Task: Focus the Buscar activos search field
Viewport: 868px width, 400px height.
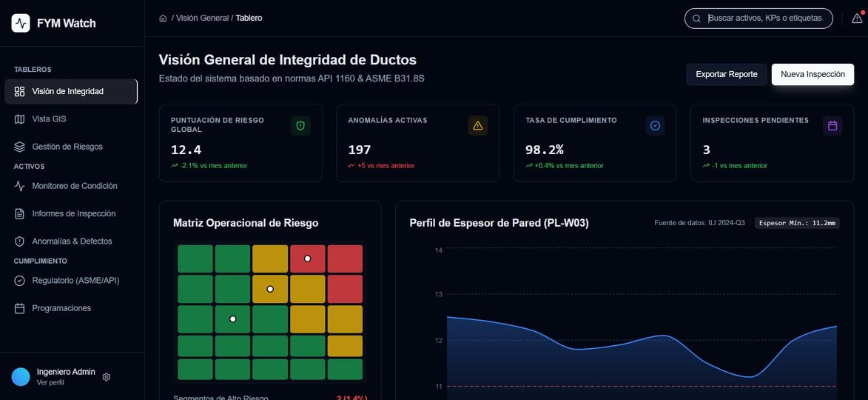Action: point(766,19)
